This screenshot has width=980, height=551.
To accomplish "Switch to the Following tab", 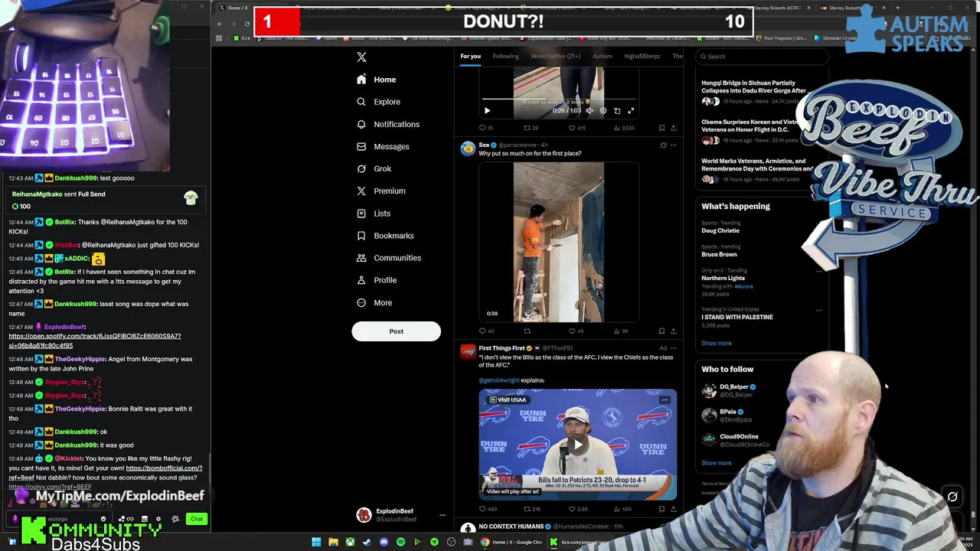I will pos(505,56).
